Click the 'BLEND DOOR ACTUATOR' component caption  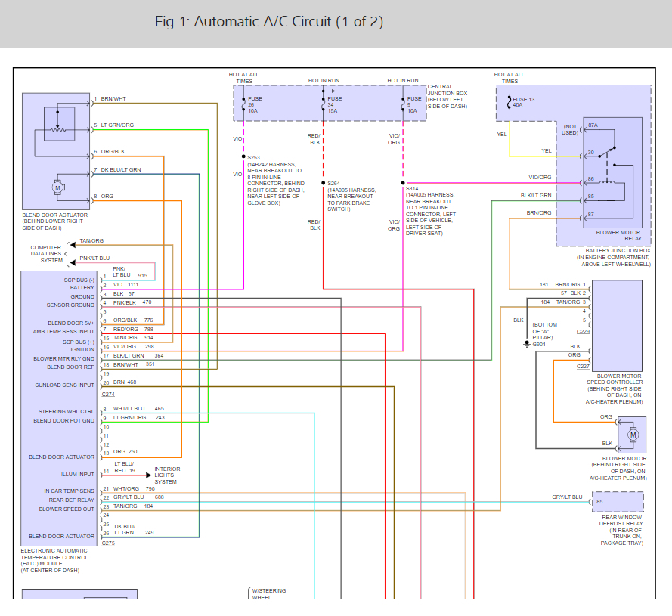pos(54,215)
